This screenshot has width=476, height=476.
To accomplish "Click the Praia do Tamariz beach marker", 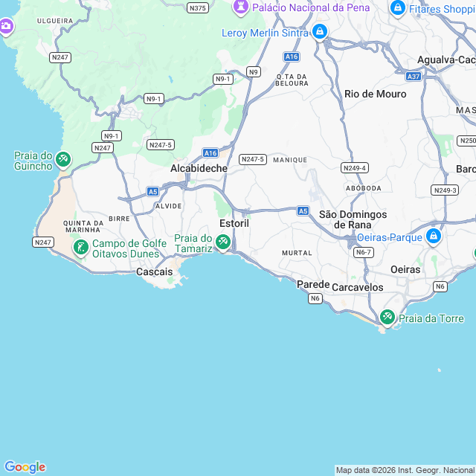I will (223, 242).
